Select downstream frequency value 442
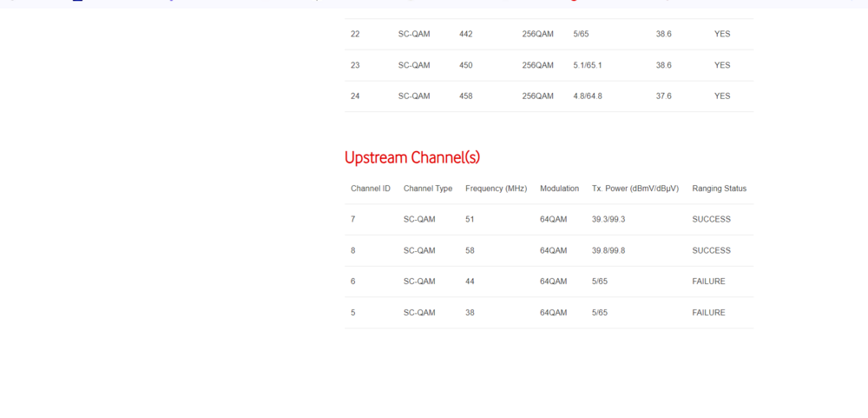The height and width of the screenshot is (418, 868). pos(466,34)
